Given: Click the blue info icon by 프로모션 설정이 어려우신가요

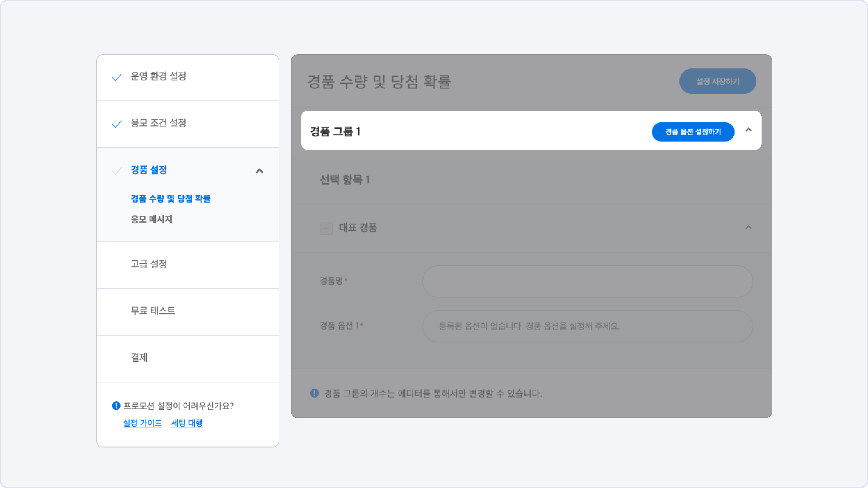Looking at the screenshot, I should tap(116, 406).
